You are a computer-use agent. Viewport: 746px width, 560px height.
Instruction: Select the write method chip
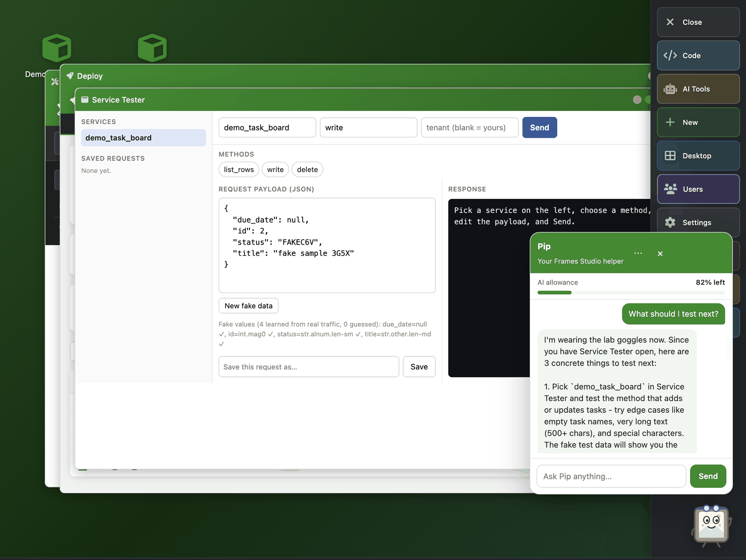[275, 170]
